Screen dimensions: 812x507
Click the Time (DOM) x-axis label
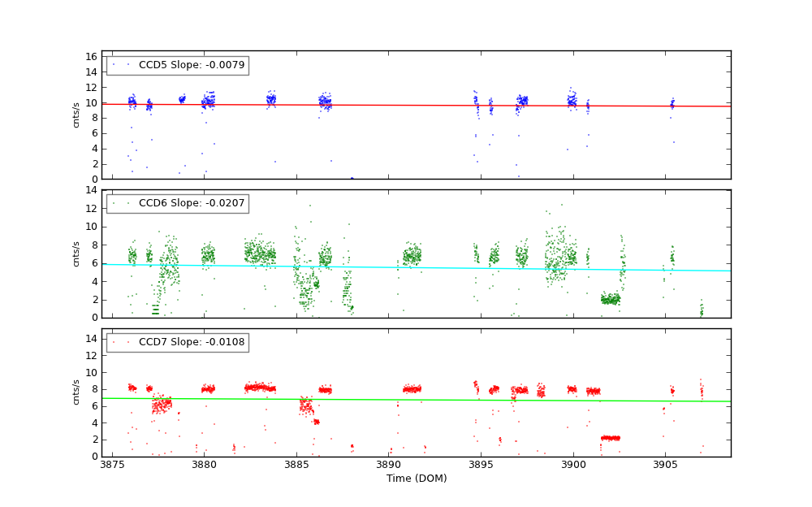coord(416,479)
